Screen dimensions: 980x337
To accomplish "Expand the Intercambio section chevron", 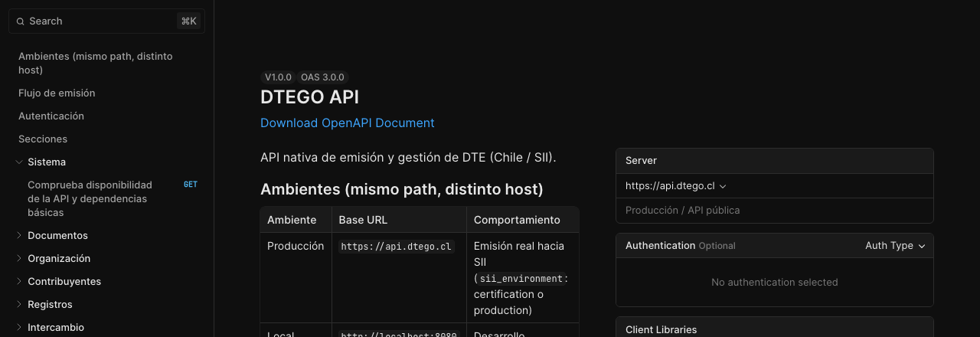I will tap(19, 327).
